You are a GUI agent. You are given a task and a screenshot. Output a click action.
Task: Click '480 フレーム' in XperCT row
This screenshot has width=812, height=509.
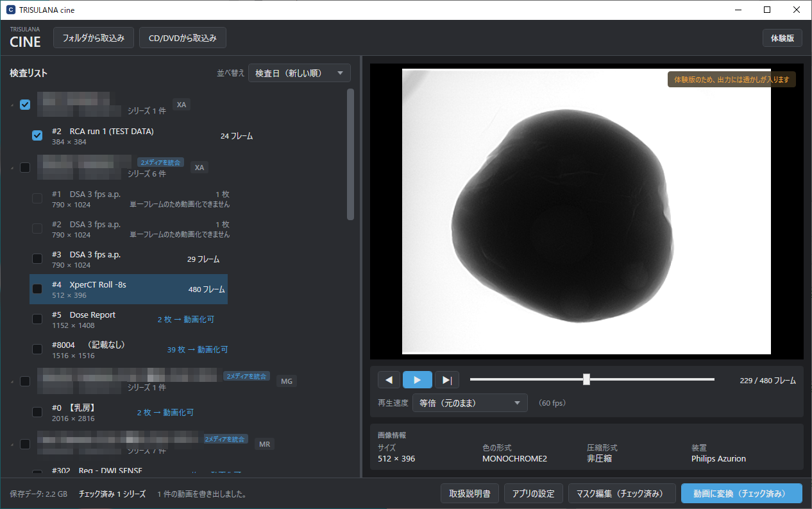[x=207, y=289]
